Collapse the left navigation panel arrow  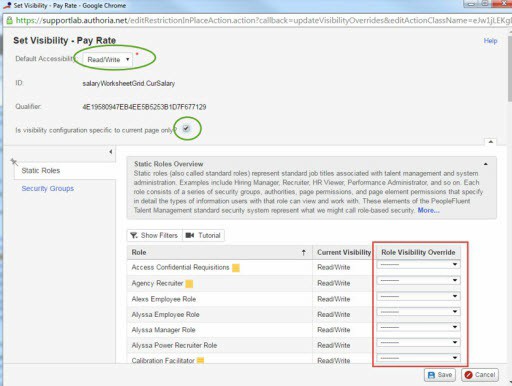pos(111,152)
